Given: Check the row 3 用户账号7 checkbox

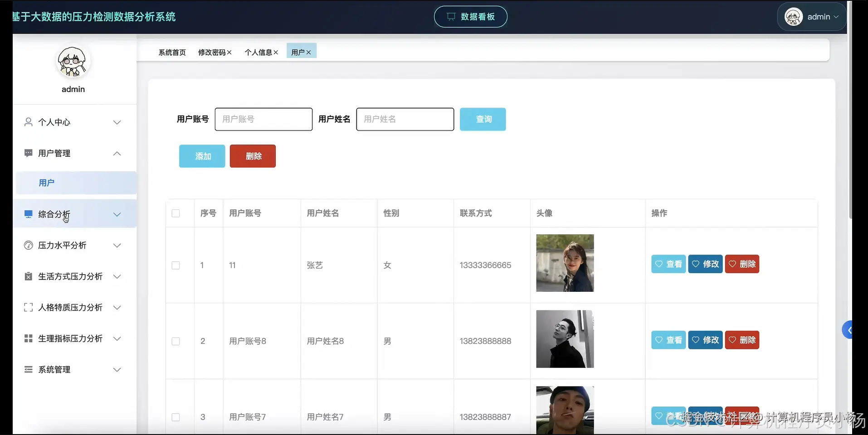Looking at the screenshot, I should (x=176, y=417).
